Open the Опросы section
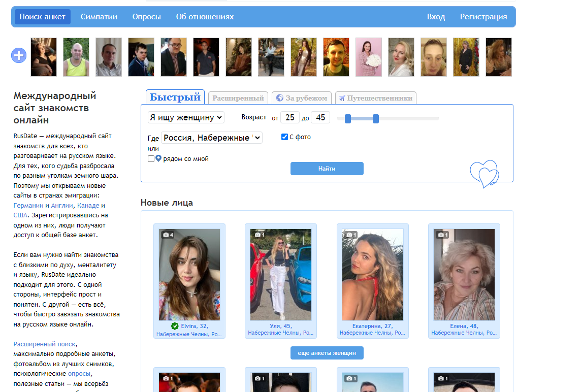 [x=147, y=17]
